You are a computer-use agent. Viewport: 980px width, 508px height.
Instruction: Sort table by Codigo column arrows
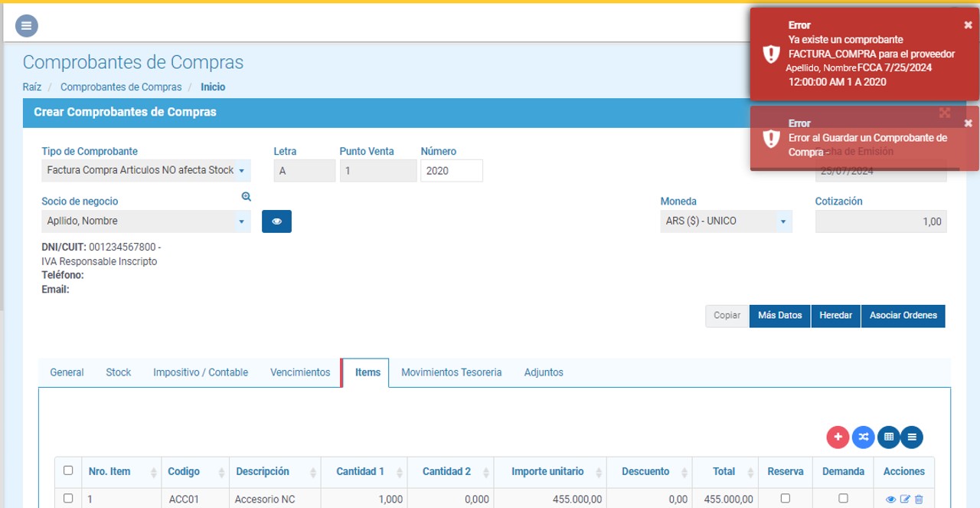click(221, 472)
